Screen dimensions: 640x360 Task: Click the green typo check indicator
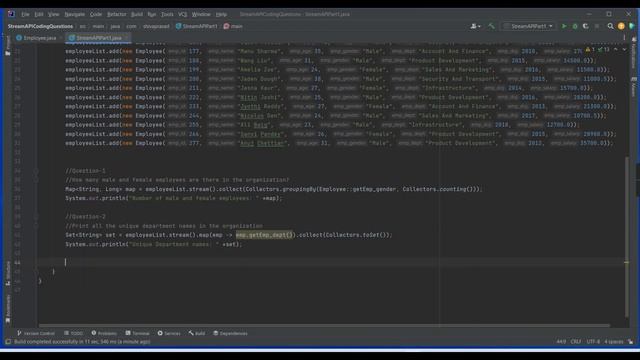(x=603, y=50)
